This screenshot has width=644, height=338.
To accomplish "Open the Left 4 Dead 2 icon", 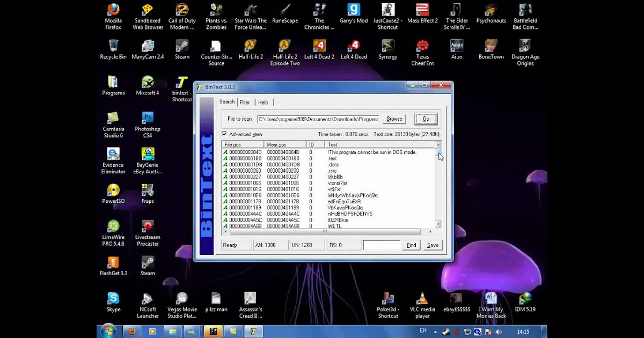I will [x=319, y=49].
